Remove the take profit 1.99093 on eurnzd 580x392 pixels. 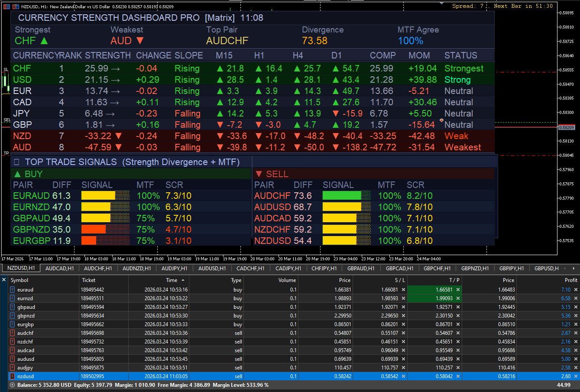[458, 298]
